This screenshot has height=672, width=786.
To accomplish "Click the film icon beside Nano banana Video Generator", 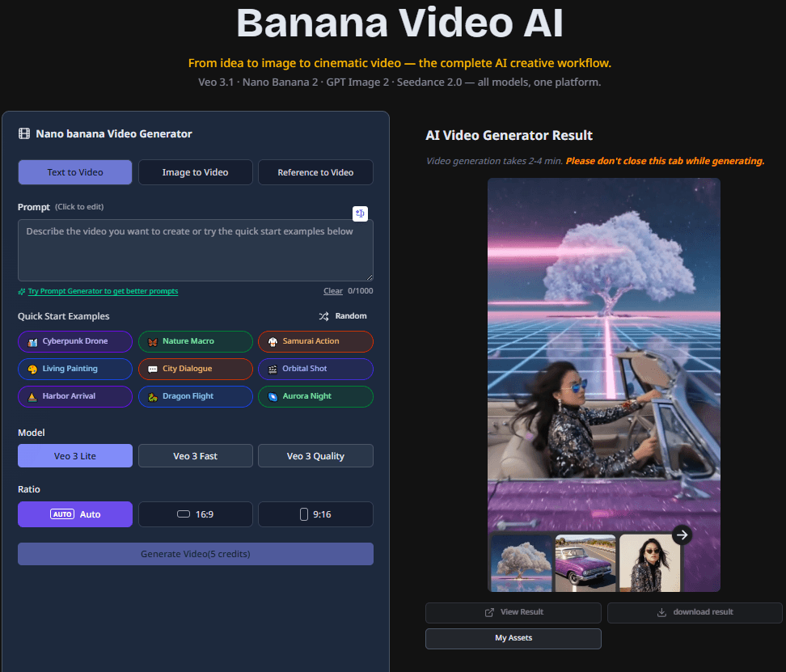I will pos(24,133).
